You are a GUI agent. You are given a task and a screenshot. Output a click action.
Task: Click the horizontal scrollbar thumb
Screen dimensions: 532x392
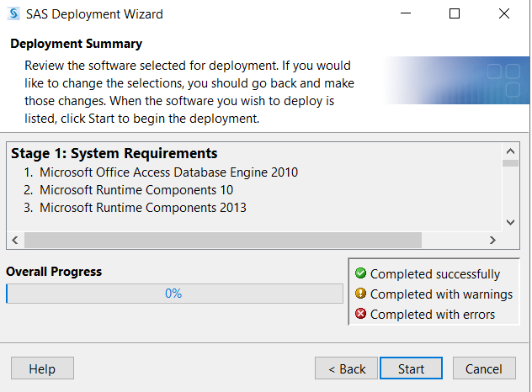pos(223,240)
